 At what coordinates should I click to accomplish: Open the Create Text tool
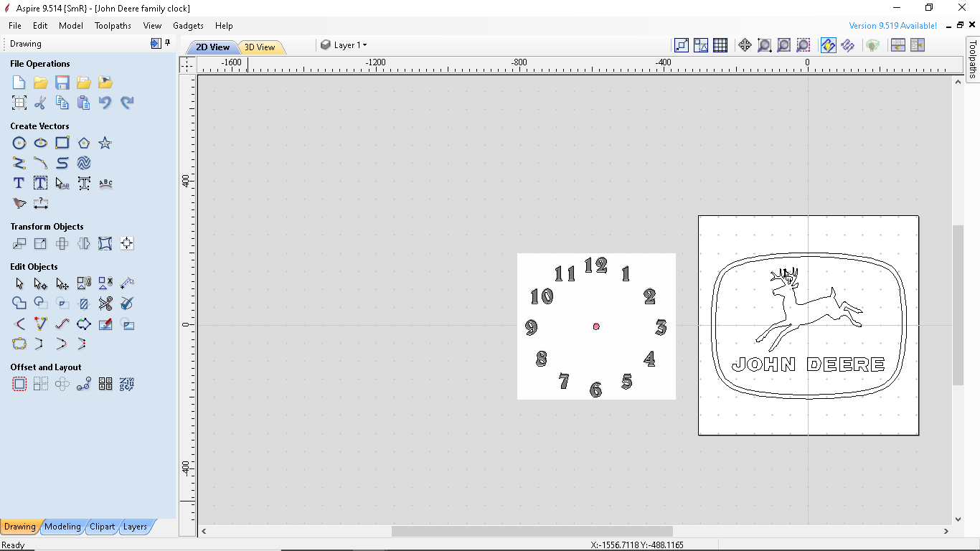(19, 183)
